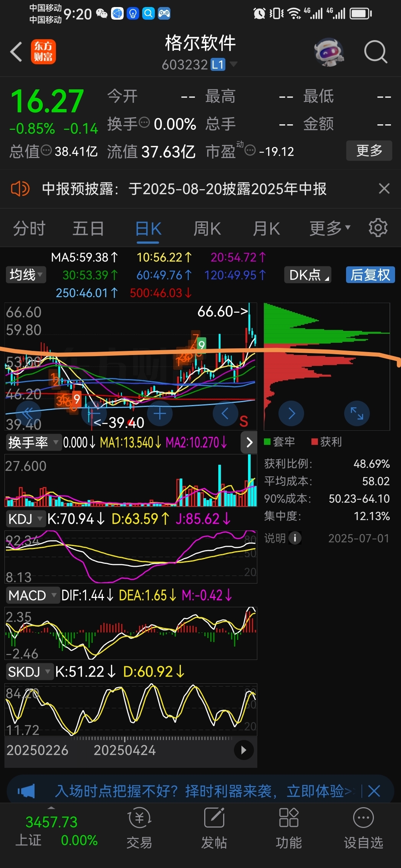401x868 pixels.
Task: Tap the orange announcement speaker icon
Action: pyautogui.click(x=20, y=188)
